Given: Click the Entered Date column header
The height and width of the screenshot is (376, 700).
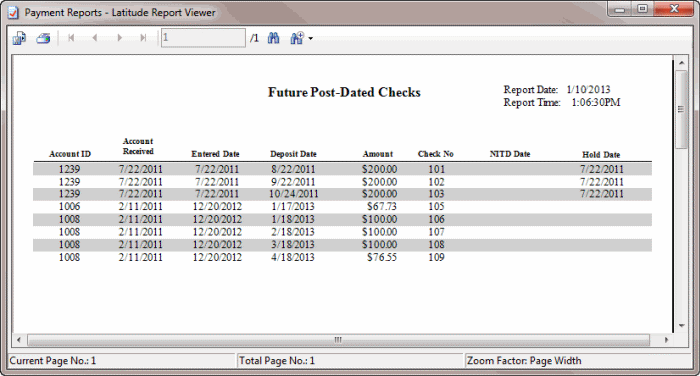Looking at the screenshot, I should (215, 154).
